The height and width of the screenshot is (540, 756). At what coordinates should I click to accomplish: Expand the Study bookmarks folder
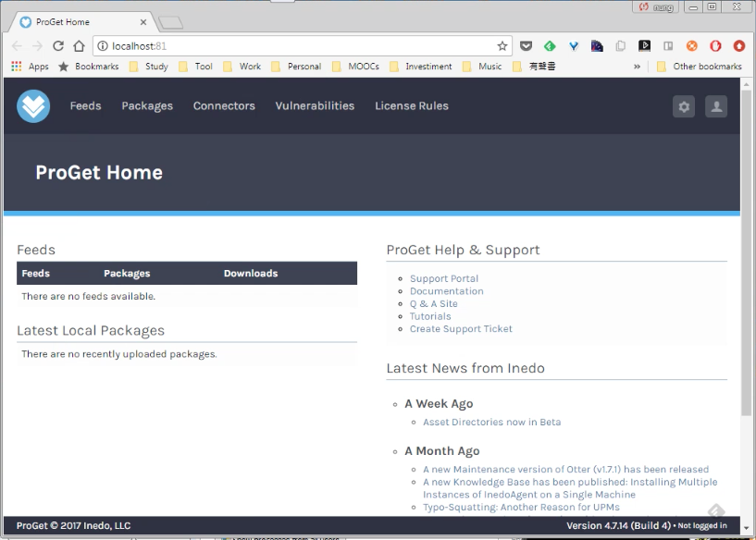pyautogui.click(x=149, y=67)
